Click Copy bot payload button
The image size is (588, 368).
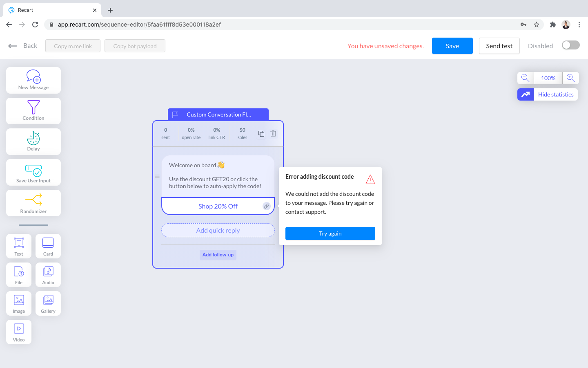(135, 46)
